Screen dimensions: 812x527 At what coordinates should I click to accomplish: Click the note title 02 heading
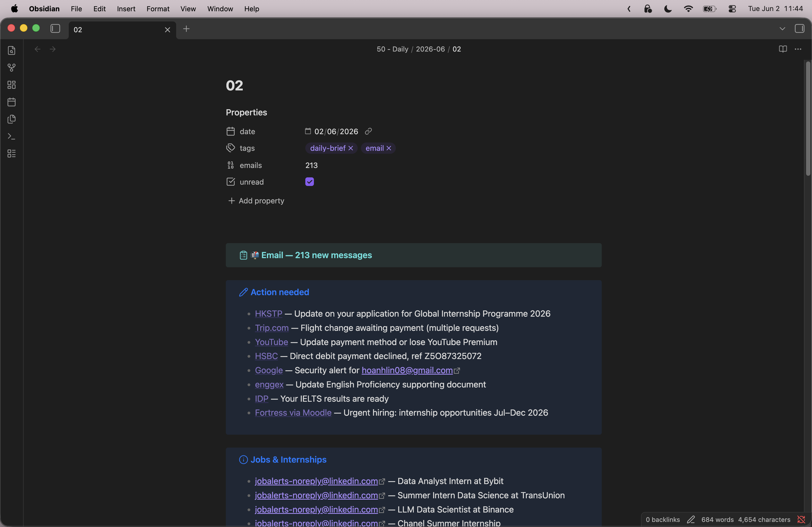tap(234, 85)
